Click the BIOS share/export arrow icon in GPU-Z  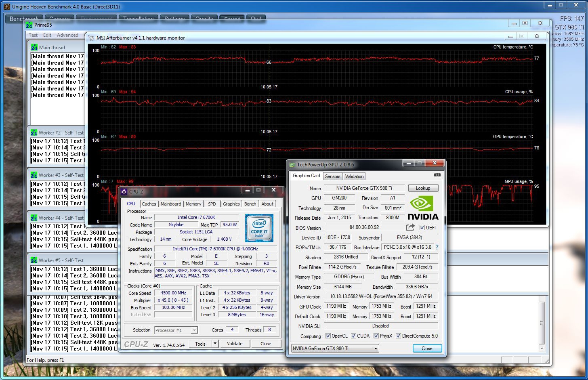pos(411,227)
